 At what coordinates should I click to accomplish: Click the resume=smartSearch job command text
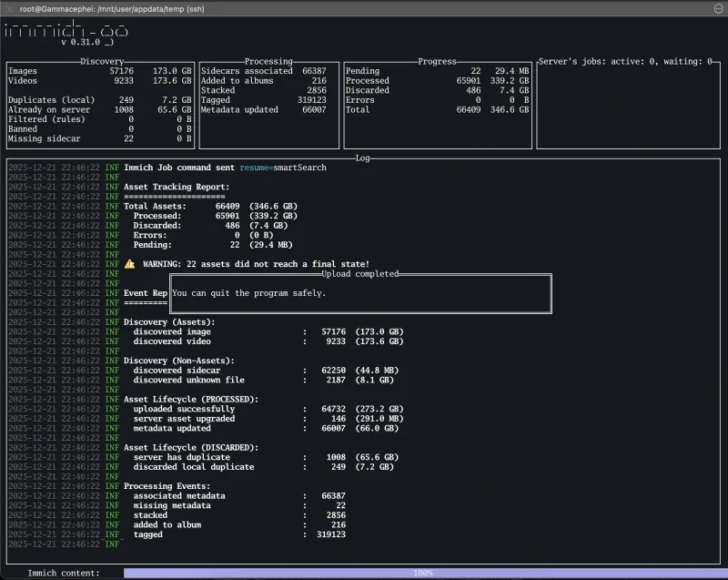283,167
